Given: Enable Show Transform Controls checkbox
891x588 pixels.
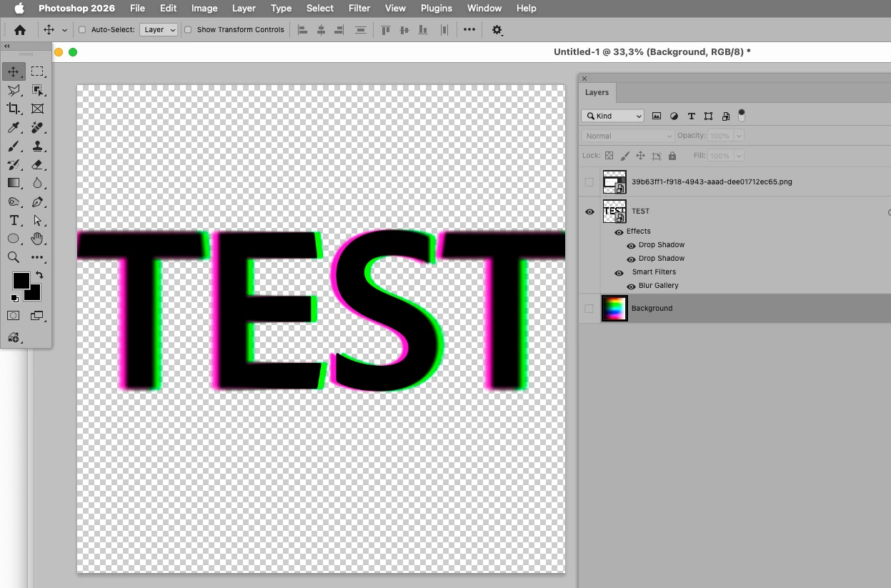Looking at the screenshot, I should click(188, 30).
